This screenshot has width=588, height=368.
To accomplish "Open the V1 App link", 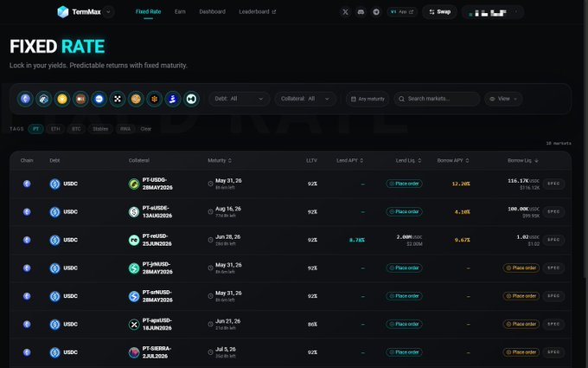I will click(402, 12).
